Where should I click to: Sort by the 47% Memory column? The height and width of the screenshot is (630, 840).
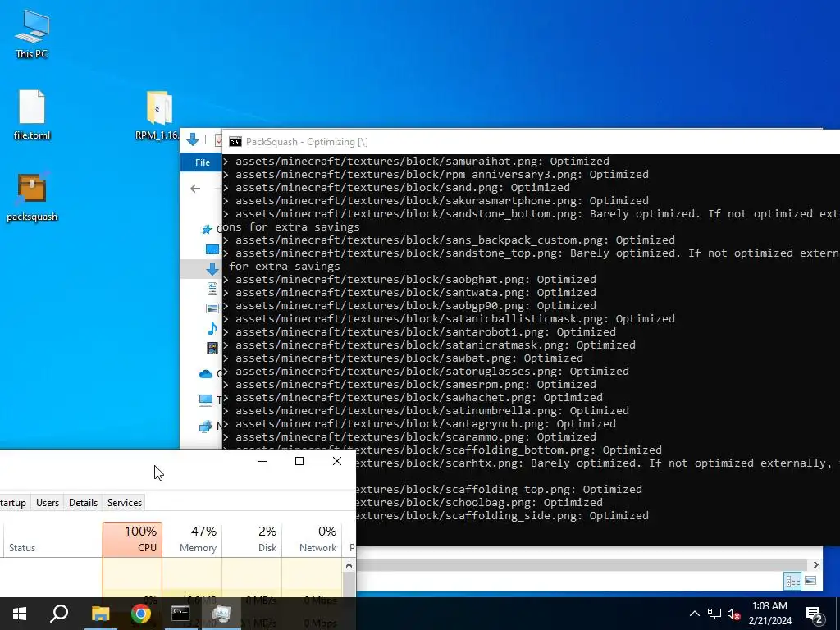tap(192, 540)
